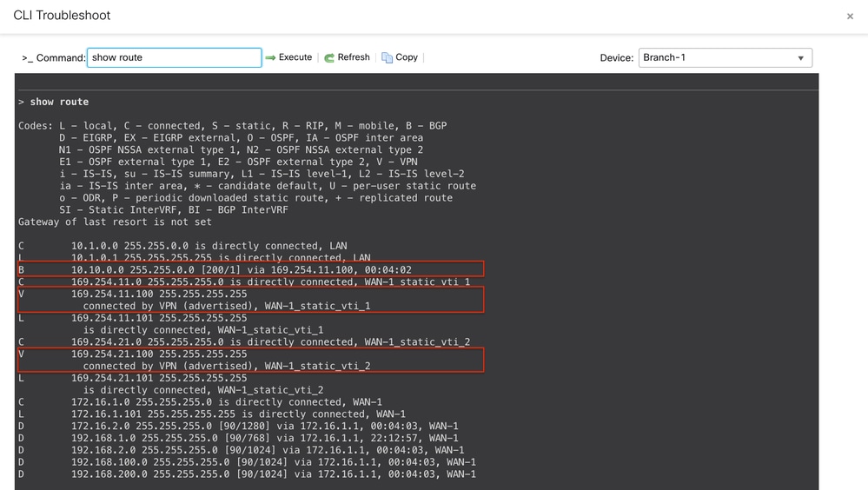Click the EIGRP route '192.168.2.0 255.255.255.0'
The width and height of the screenshot is (868, 490).
click(241, 450)
